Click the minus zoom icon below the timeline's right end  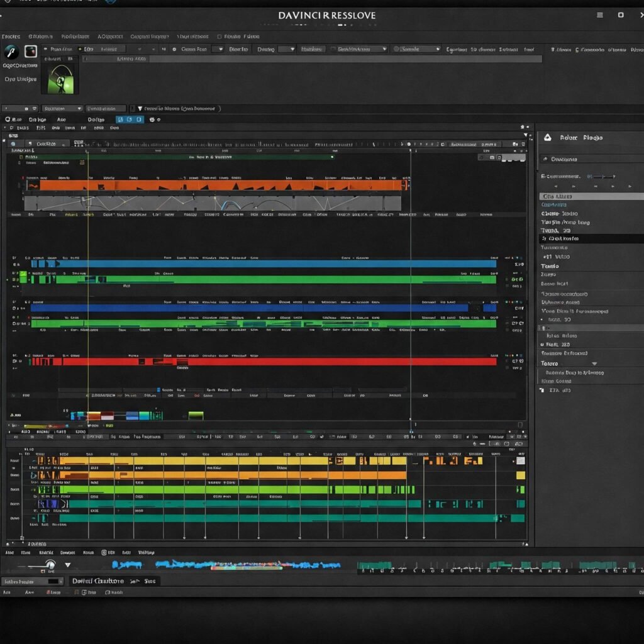(482, 444)
